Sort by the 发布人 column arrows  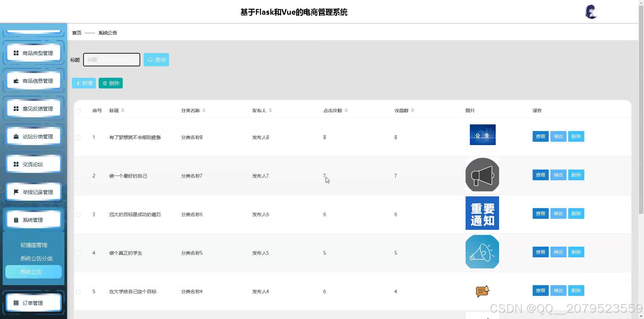pos(270,111)
